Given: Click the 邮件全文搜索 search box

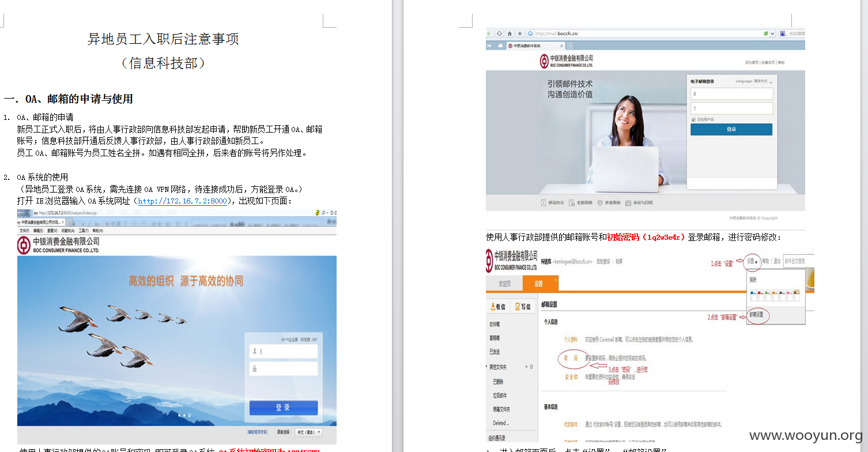Looking at the screenshot, I should point(798,262).
